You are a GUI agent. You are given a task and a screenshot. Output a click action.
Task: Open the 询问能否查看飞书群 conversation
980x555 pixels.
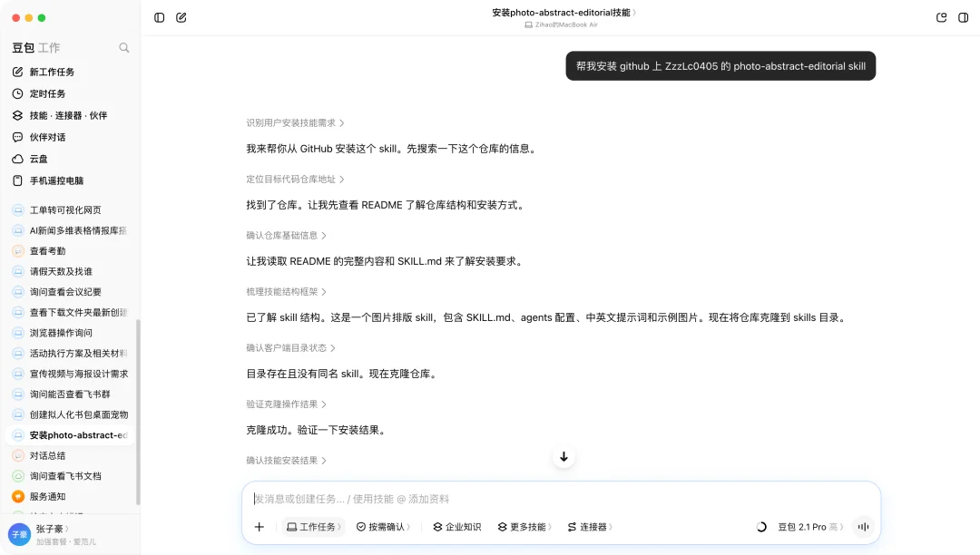[70, 394]
